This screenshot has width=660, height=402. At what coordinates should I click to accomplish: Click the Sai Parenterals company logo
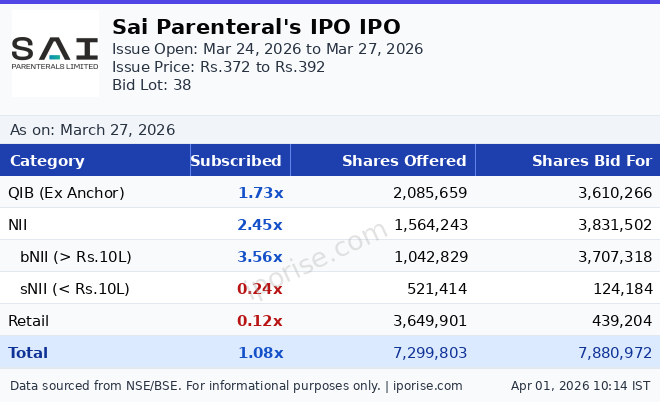click(55, 53)
